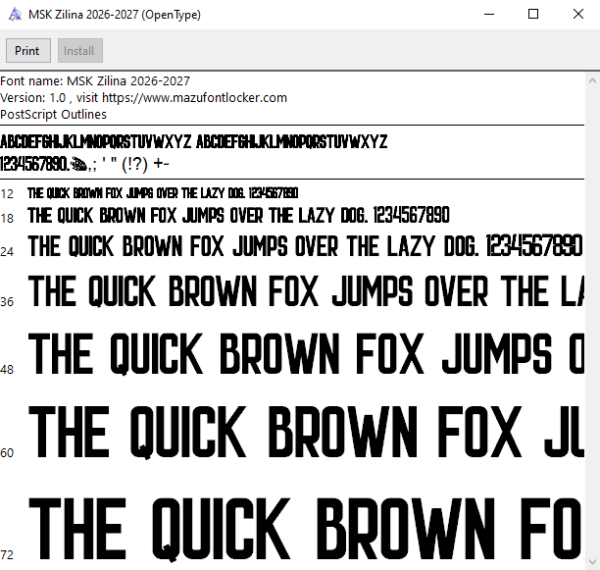
Task: Click the size 60 sample label
Action: pos(7,453)
